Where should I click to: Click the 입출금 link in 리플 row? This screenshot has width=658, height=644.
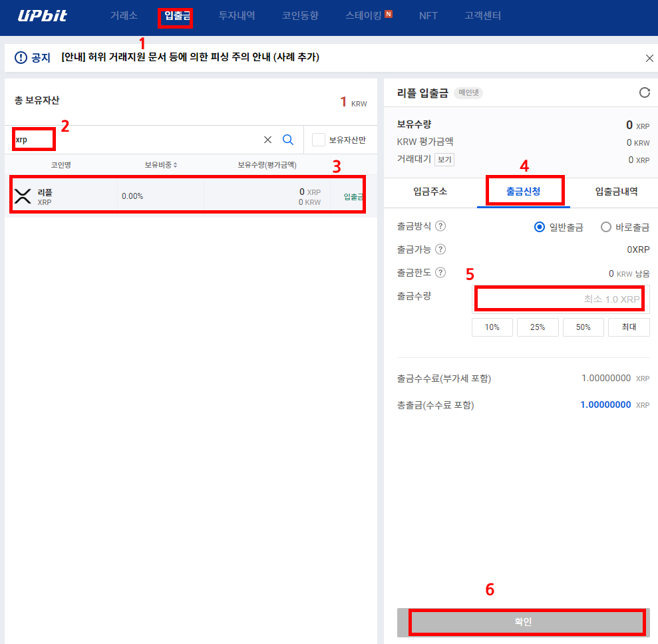(353, 196)
